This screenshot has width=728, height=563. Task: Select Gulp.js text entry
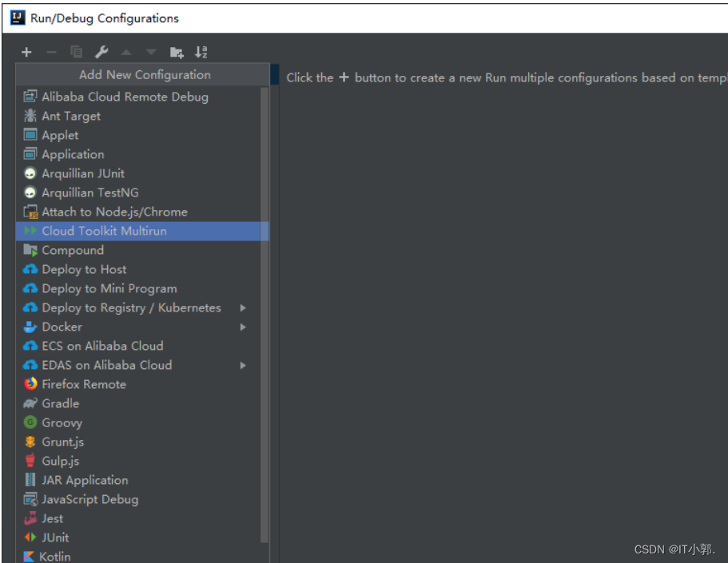pos(61,462)
